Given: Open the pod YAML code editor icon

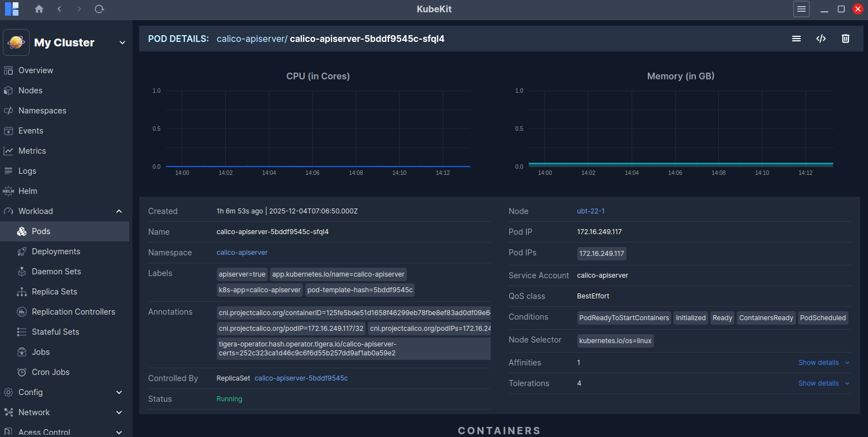Looking at the screenshot, I should pos(820,39).
